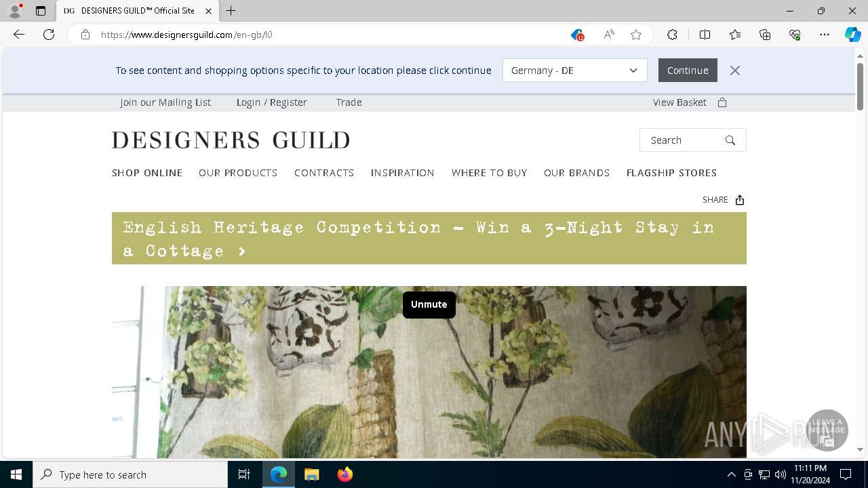Open the View Basket link
This screenshot has height=488, width=868.
[x=679, y=102]
